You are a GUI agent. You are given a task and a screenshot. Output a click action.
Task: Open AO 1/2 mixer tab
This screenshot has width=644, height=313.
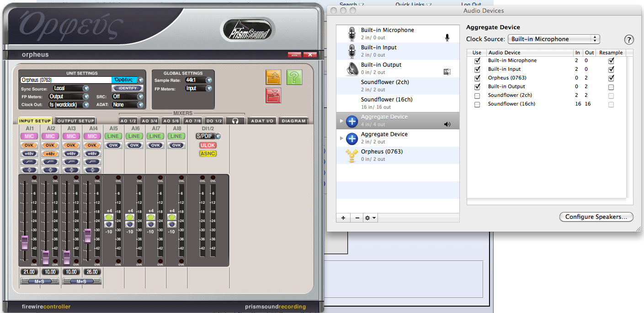click(128, 121)
